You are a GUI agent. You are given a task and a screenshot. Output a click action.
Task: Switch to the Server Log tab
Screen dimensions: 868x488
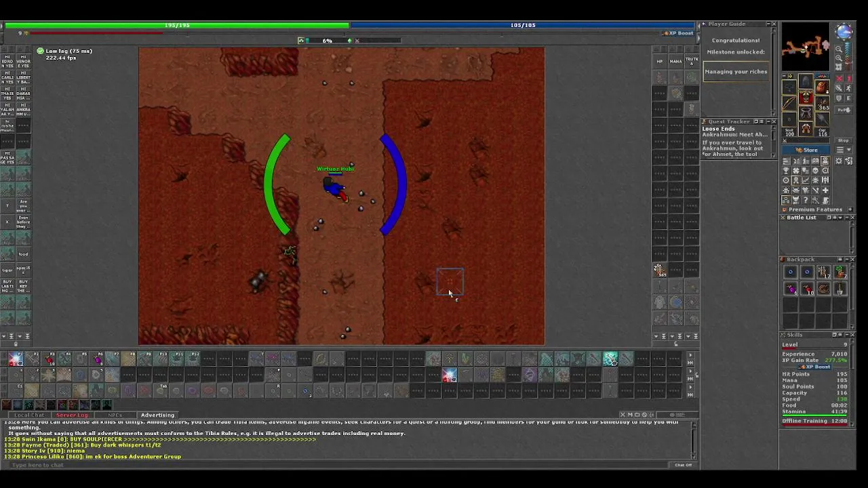(72, 415)
